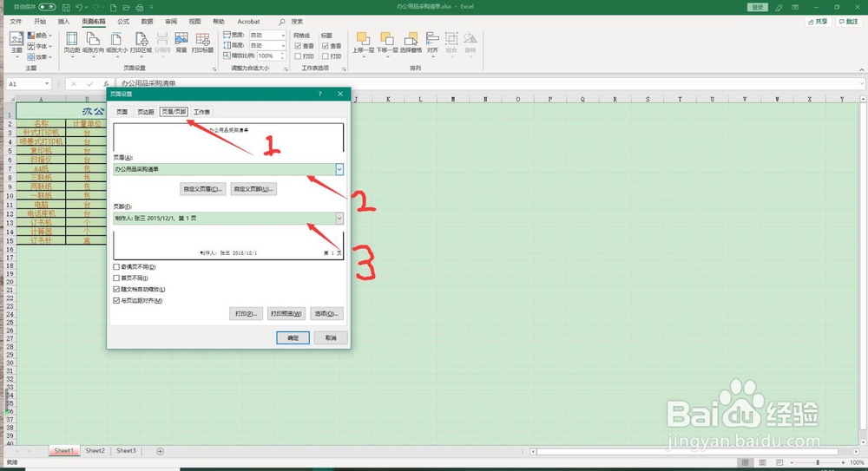Check 首页不同 (Different first page) checkbox
This screenshot has height=471, width=868.
[116, 278]
